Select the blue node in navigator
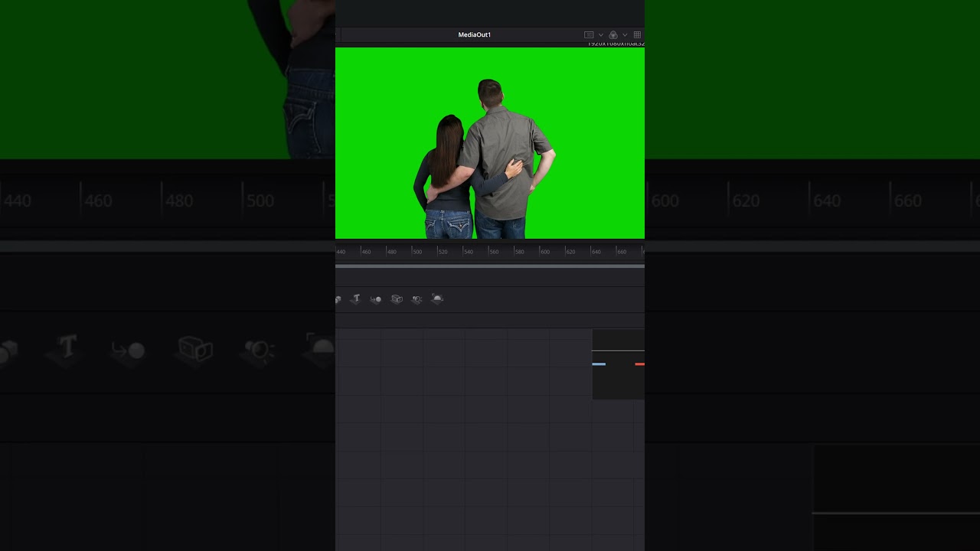This screenshot has height=551, width=980. click(599, 364)
